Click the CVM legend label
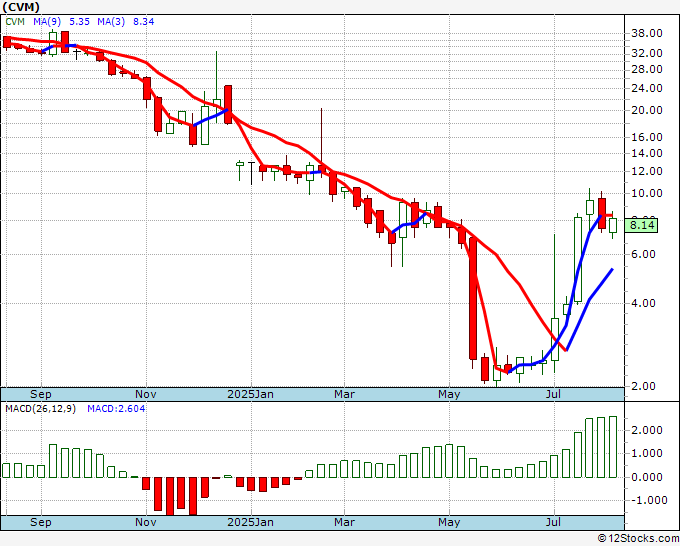Image resolution: width=680 pixels, height=546 pixels. (x=15, y=22)
